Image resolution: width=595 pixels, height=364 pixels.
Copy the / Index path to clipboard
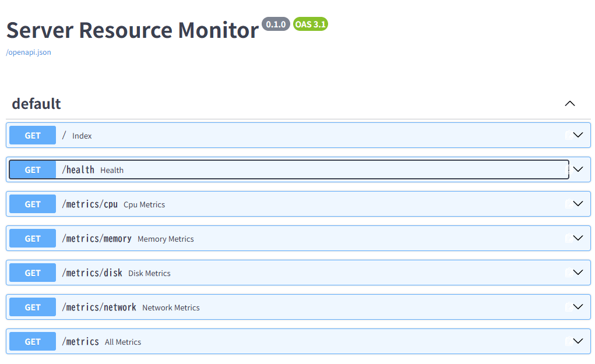[x=568, y=135]
